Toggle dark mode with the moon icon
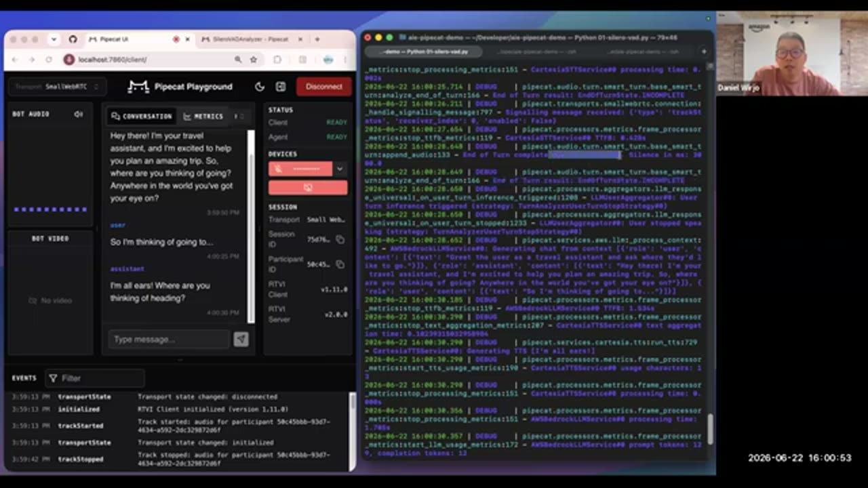868x488 pixels. (x=260, y=87)
